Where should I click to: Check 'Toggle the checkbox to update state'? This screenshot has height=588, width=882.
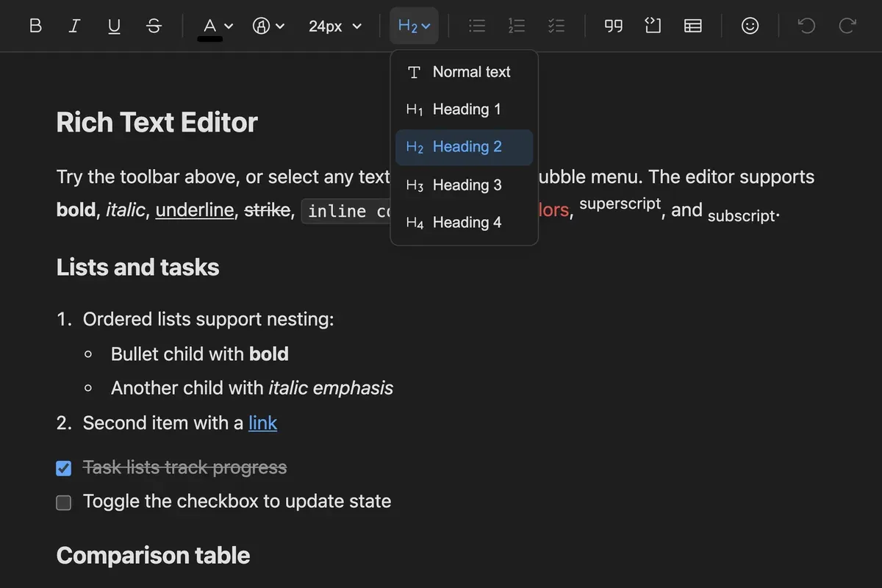tap(64, 503)
